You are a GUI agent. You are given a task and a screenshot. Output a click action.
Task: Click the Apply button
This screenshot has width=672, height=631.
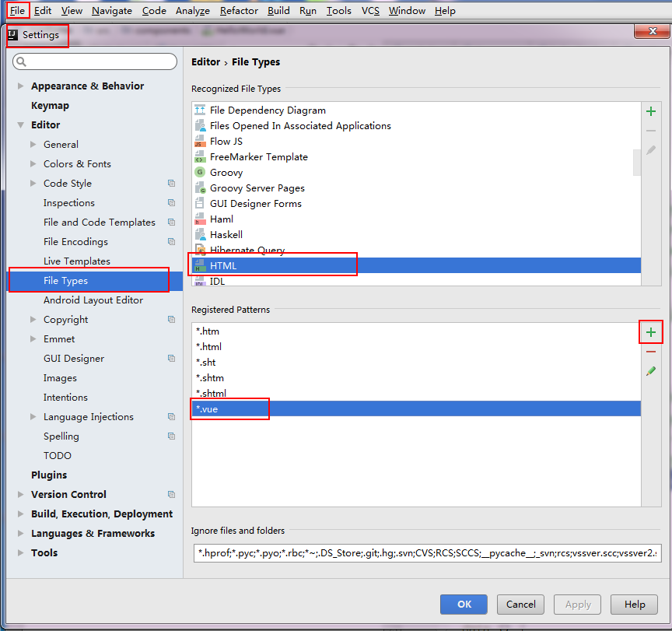pos(578,605)
